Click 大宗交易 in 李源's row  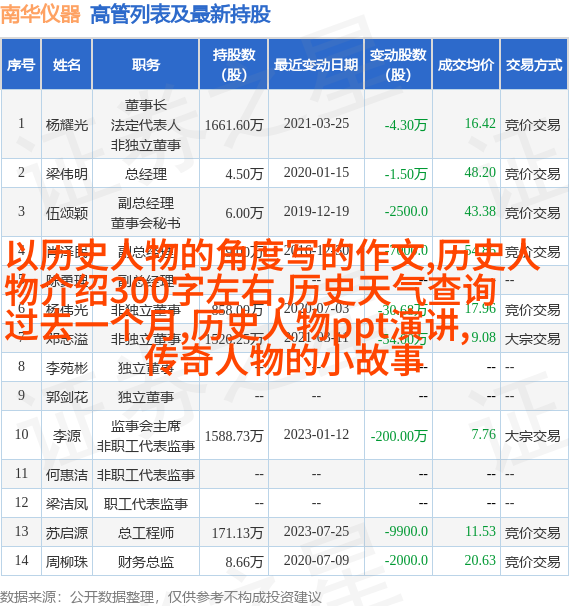point(533,436)
